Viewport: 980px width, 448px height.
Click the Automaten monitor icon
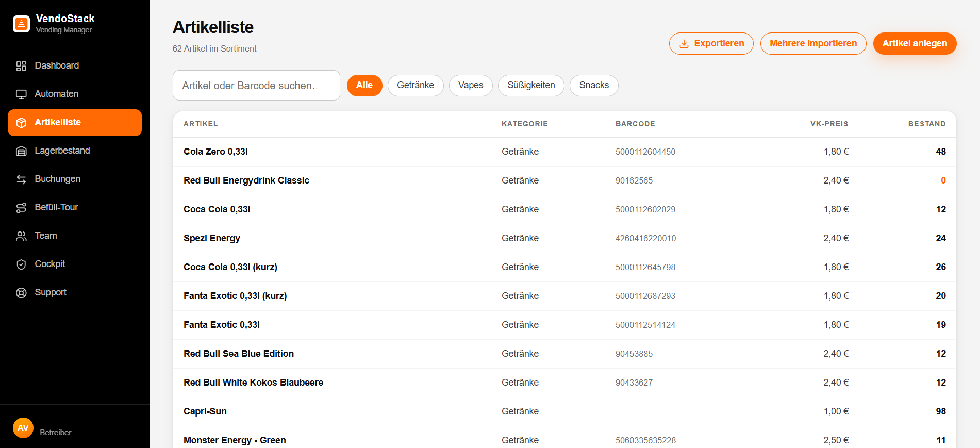[21, 94]
